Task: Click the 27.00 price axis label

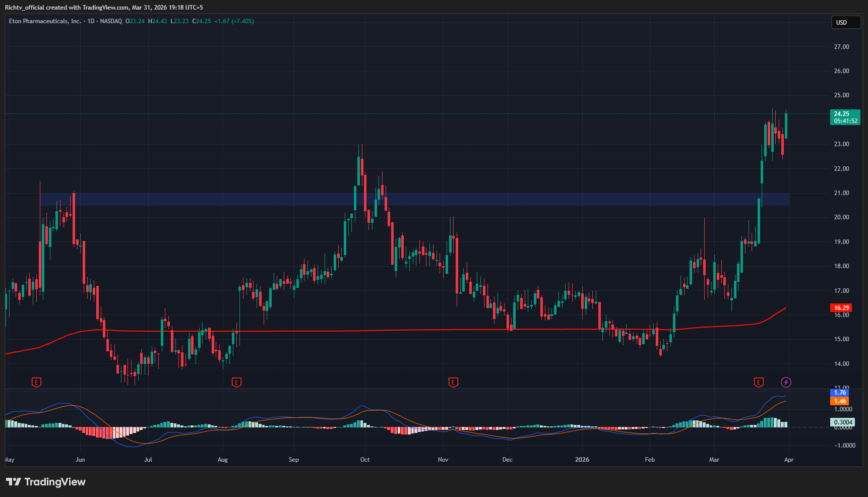Action: [841, 47]
